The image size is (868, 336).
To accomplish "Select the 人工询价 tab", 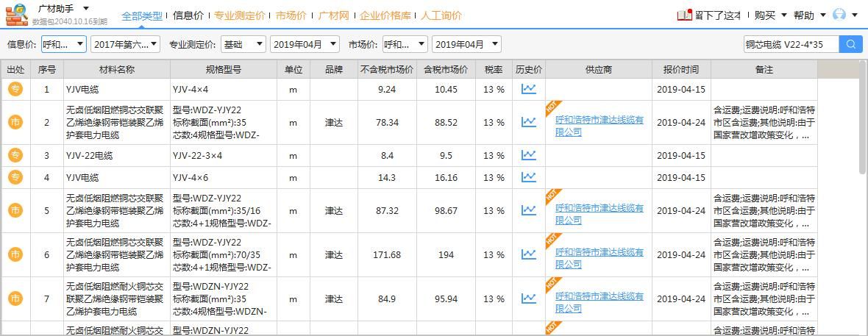I will click(x=441, y=15).
